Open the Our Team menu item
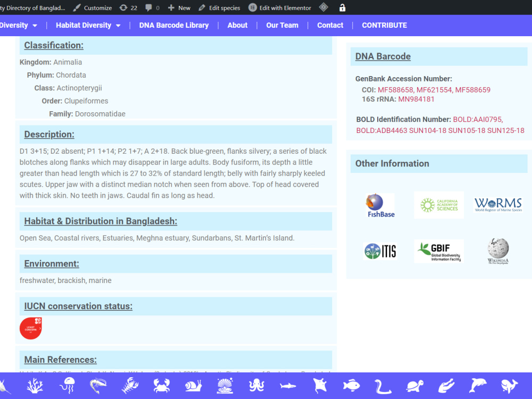 tap(282, 25)
